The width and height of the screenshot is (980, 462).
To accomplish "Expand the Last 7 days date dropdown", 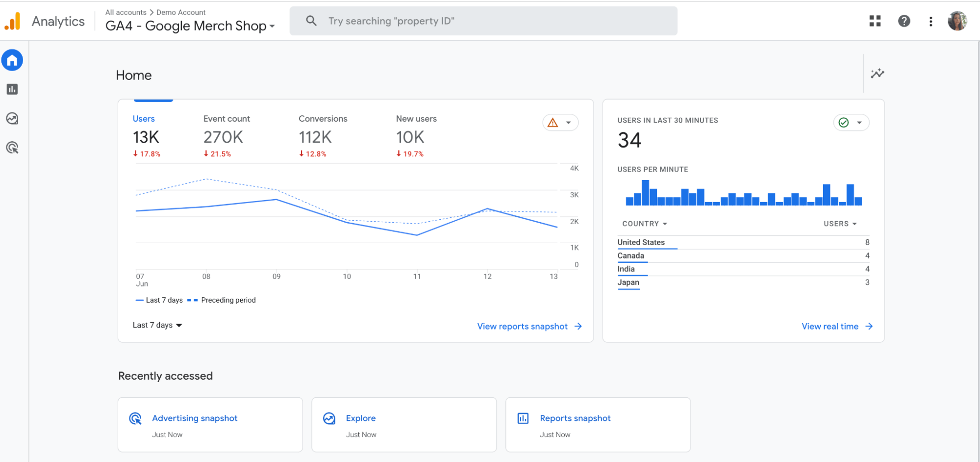I will [x=157, y=325].
